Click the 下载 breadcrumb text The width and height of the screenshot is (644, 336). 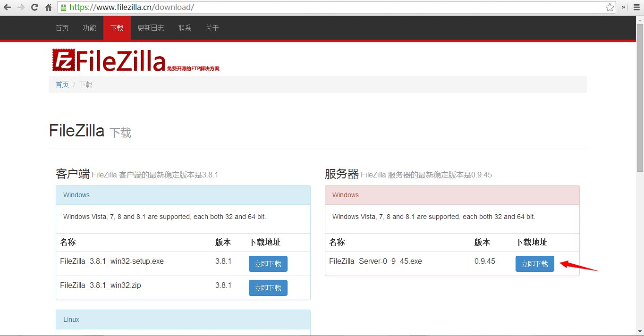click(86, 84)
